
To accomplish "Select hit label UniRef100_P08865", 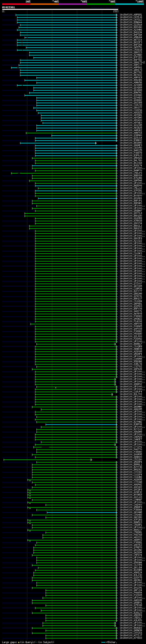I will [x=131, y=326].
